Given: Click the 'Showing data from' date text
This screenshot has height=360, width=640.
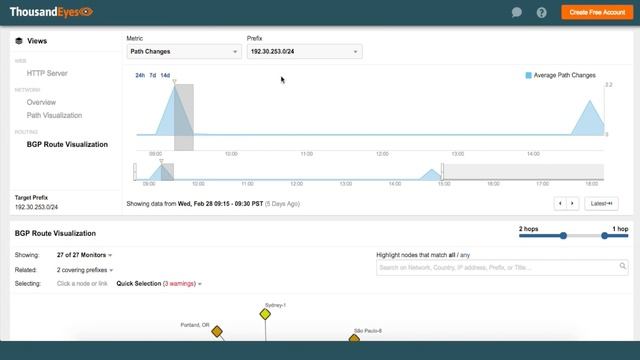Looking at the screenshot, I should (213, 204).
